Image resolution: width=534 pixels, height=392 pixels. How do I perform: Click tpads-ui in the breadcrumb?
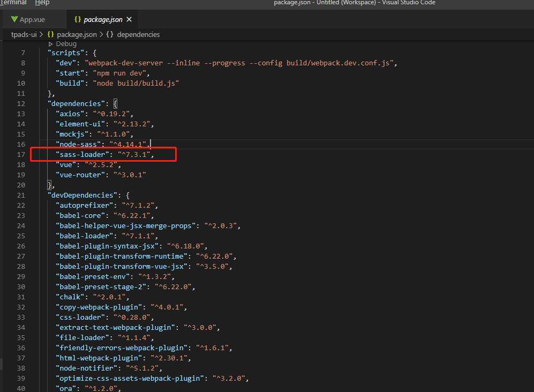[24, 34]
